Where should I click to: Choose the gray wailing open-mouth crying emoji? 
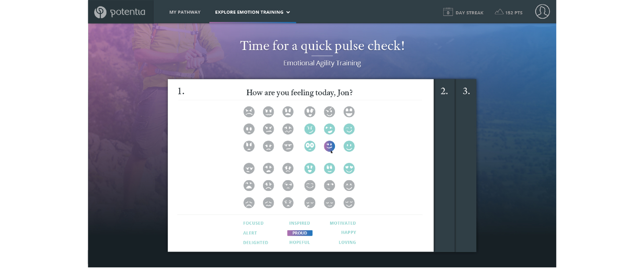249,186
